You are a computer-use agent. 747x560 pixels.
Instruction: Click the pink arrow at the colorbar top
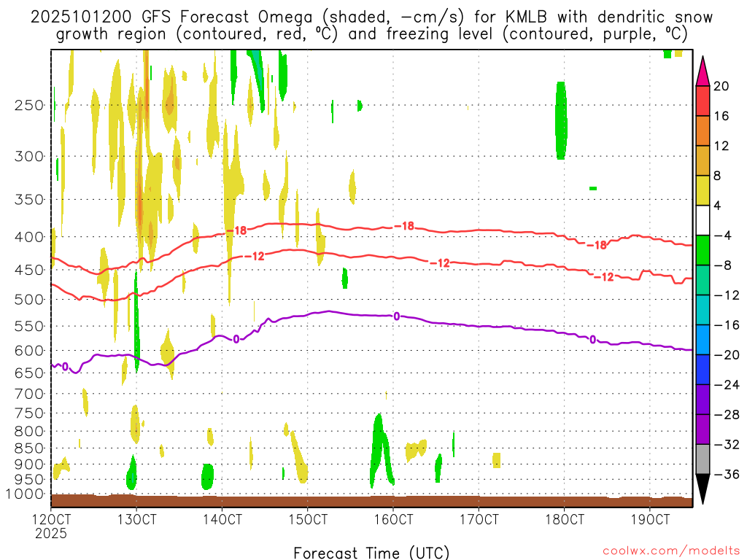click(703, 72)
